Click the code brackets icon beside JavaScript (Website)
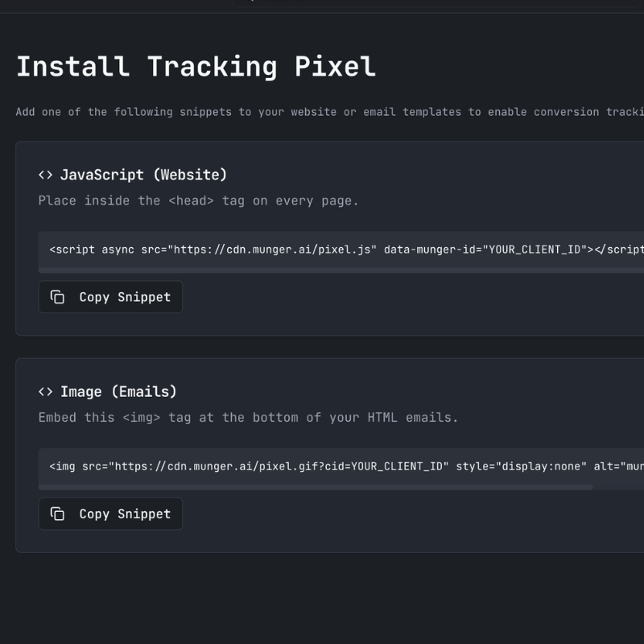The image size is (644, 644). [46, 175]
